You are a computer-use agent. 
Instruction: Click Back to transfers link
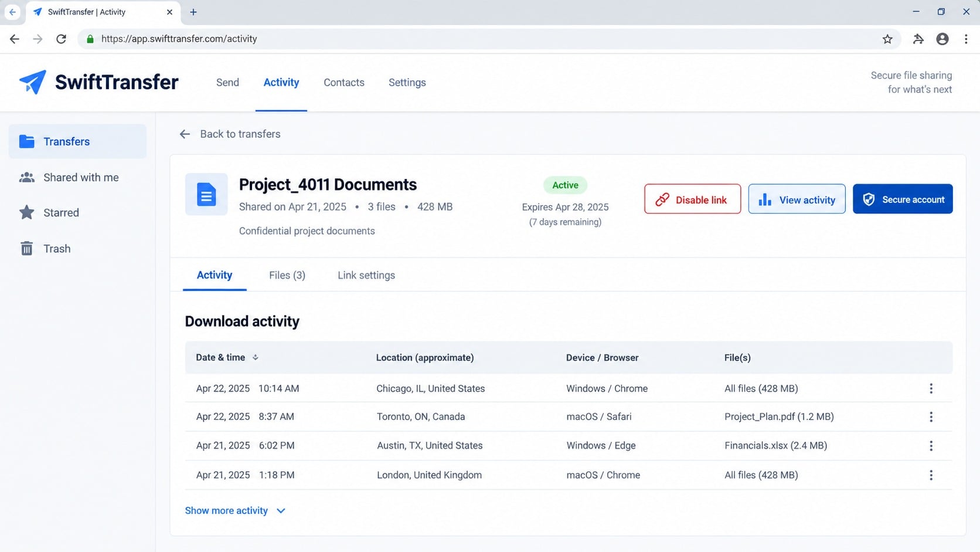pyautogui.click(x=240, y=134)
